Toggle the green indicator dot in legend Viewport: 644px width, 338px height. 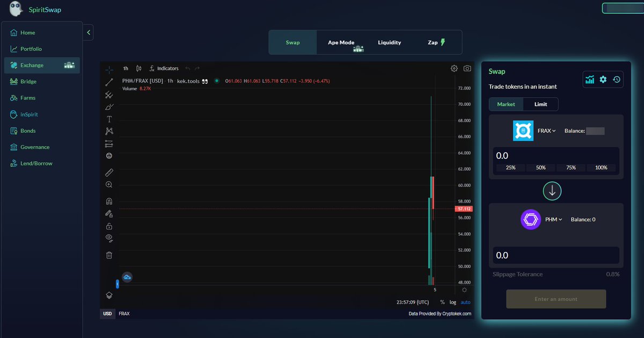tap(216, 81)
